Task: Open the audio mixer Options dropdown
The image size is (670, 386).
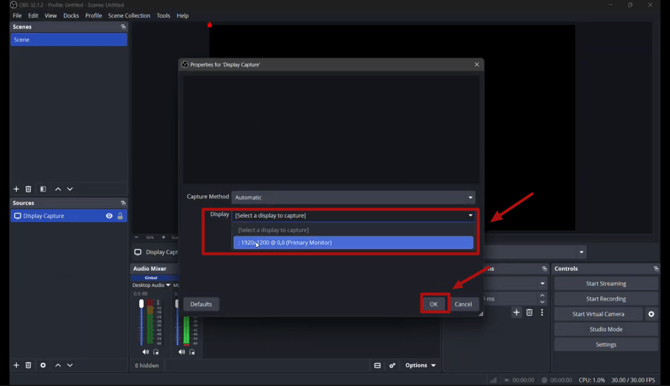Action: [420, 365]
